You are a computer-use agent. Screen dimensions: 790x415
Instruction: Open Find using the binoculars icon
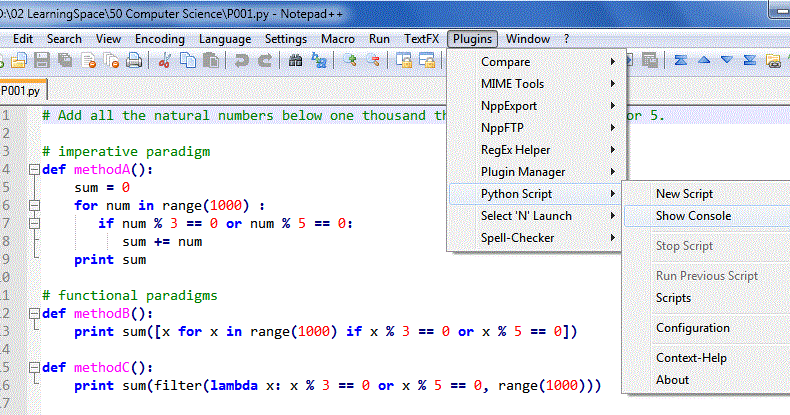click(x=295, y=61)
